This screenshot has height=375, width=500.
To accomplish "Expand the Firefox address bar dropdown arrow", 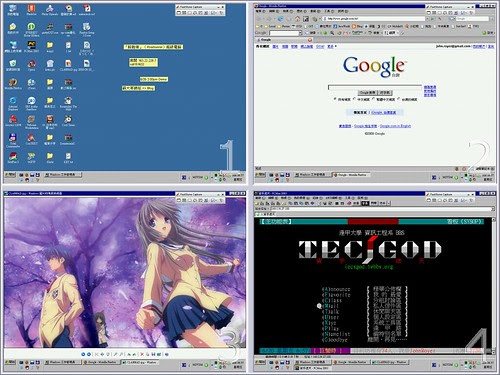I will 428,19.
